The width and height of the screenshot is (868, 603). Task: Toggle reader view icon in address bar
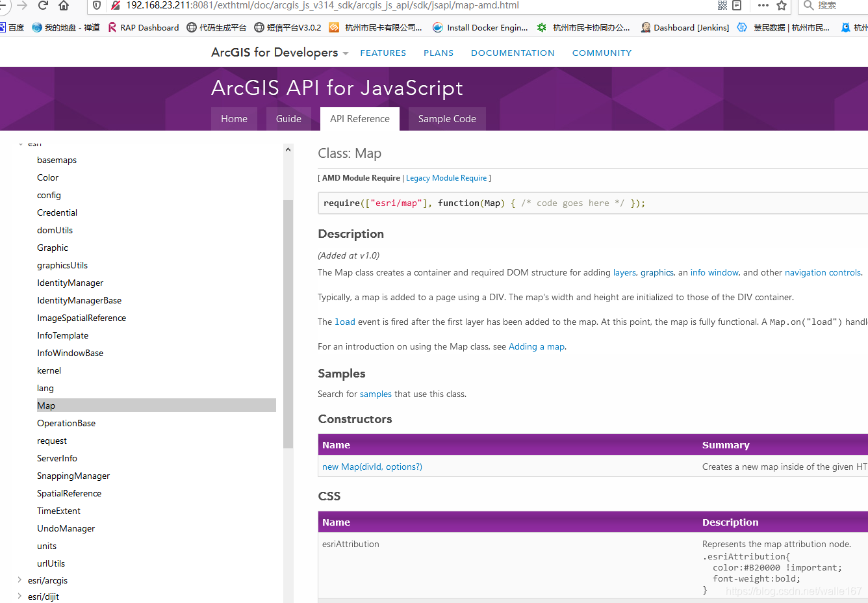[x=737, y=5]
